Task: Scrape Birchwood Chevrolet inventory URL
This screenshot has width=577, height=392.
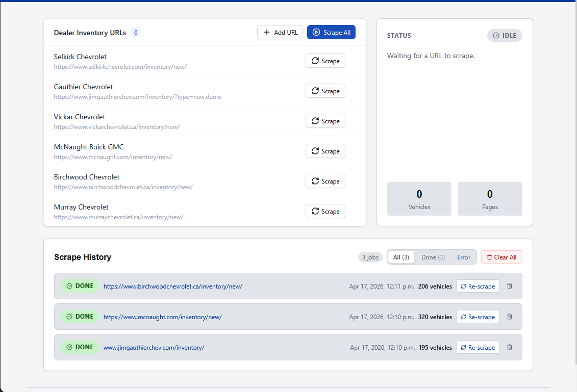Action: click(x=325, y=181)
